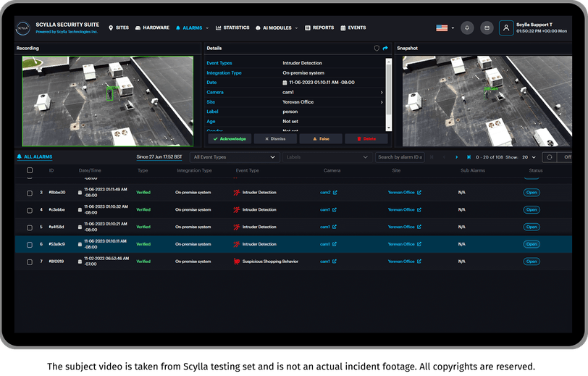Viewport: 588px width, 376px height.
Task: Click calendar icon in row #c3ebbe
Action: (x=80, y=210)
